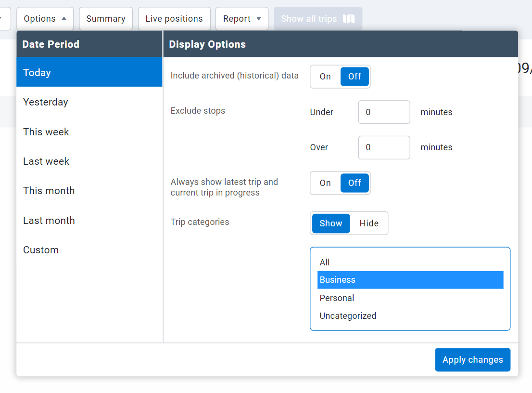The height and width of the screenshot is (393, 532).
Task: Show trip categories
Action: point(330,223)
